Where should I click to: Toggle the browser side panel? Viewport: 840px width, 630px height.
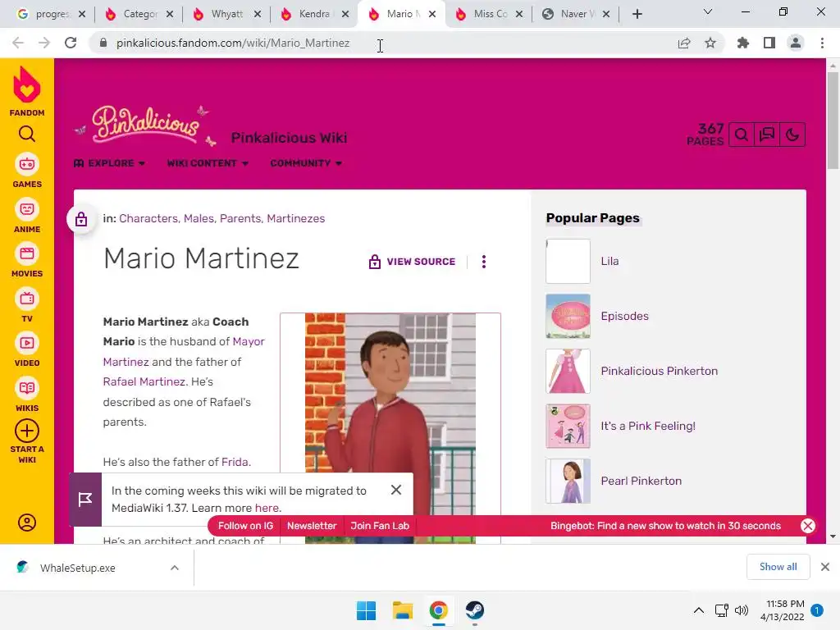(769, 43)
